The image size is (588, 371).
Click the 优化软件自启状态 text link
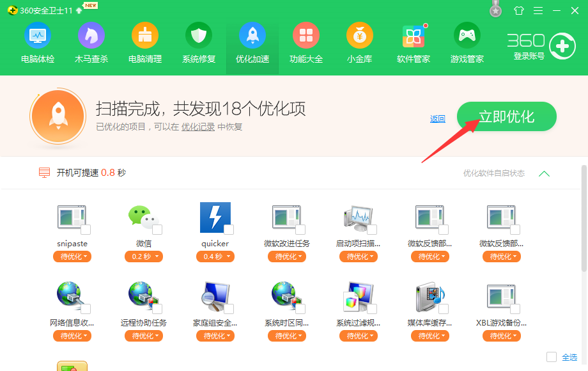(x=494, y=173)
